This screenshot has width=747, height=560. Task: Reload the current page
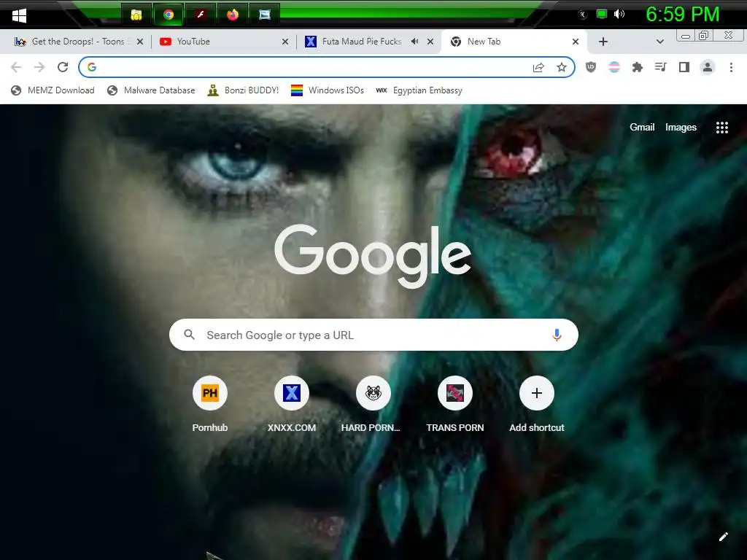pos(63,67)
